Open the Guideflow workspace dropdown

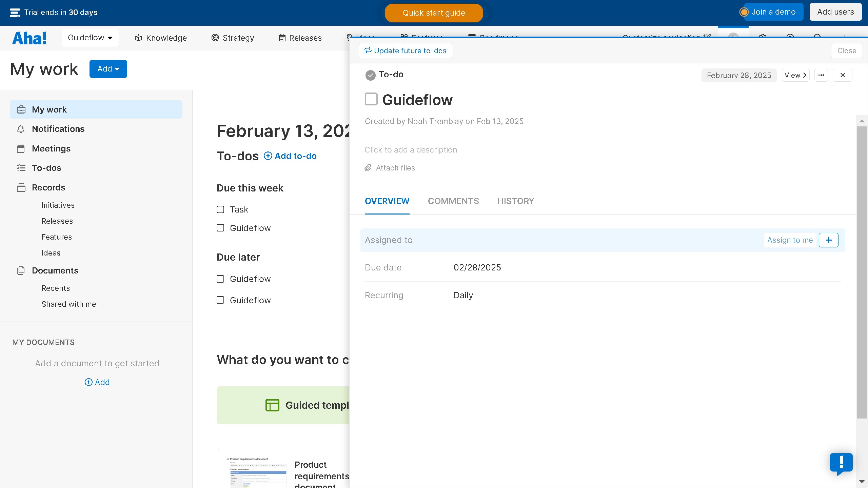coord(90,38)
